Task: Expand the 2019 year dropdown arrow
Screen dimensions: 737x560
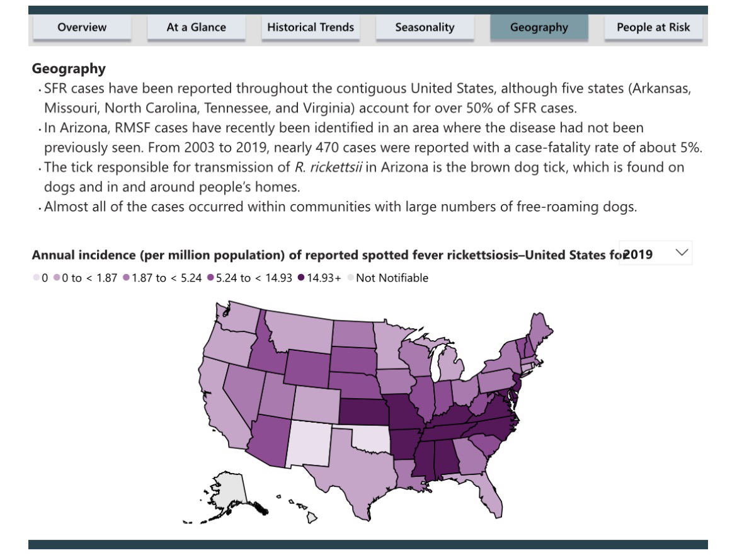Action: (x=681, y=253)
